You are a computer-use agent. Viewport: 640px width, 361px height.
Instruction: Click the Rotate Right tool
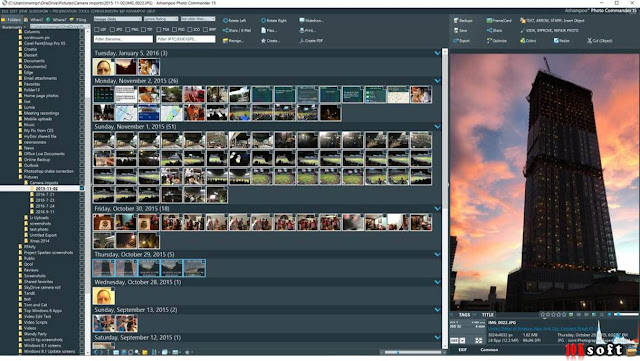(274, 20)
